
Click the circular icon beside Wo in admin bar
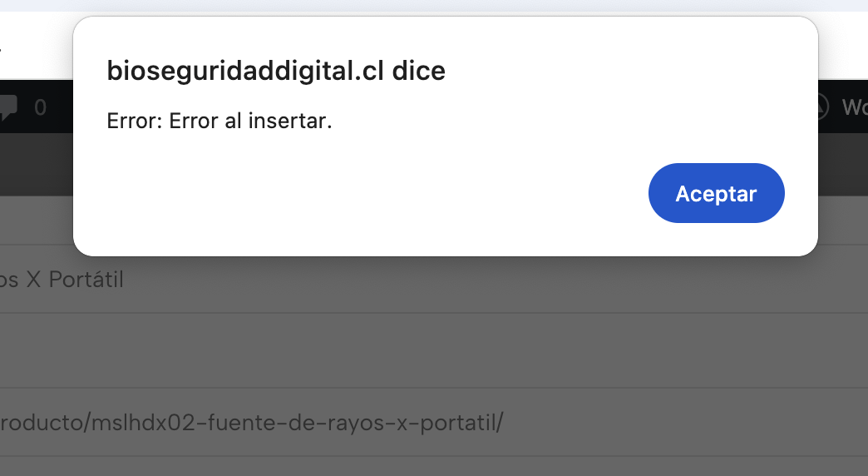pos(823,107)
